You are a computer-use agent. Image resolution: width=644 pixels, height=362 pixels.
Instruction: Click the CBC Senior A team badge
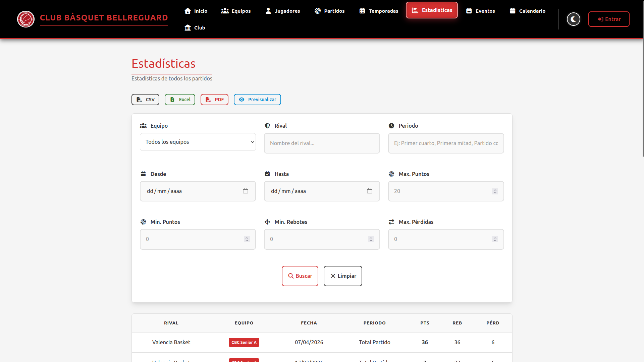coord(244,342)
